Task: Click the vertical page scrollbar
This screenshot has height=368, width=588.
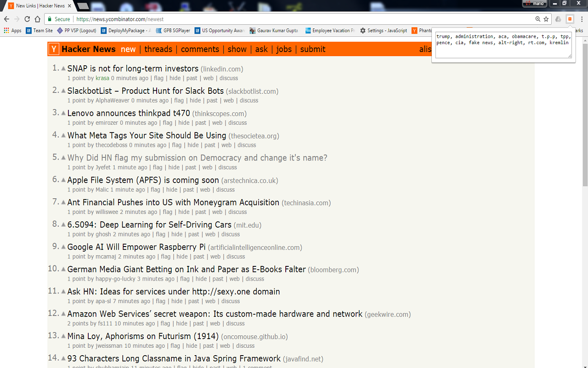Action: click(585, 115)
